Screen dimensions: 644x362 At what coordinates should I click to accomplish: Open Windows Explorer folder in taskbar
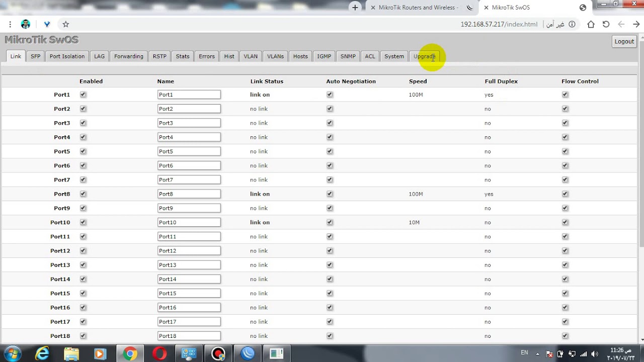click(x=71, y=354)
